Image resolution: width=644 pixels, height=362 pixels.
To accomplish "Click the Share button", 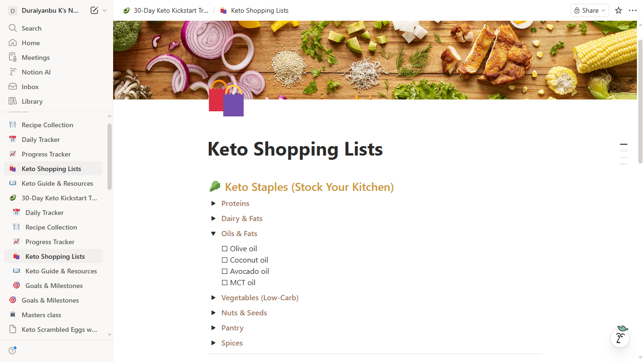I will (x=589, y=10).
